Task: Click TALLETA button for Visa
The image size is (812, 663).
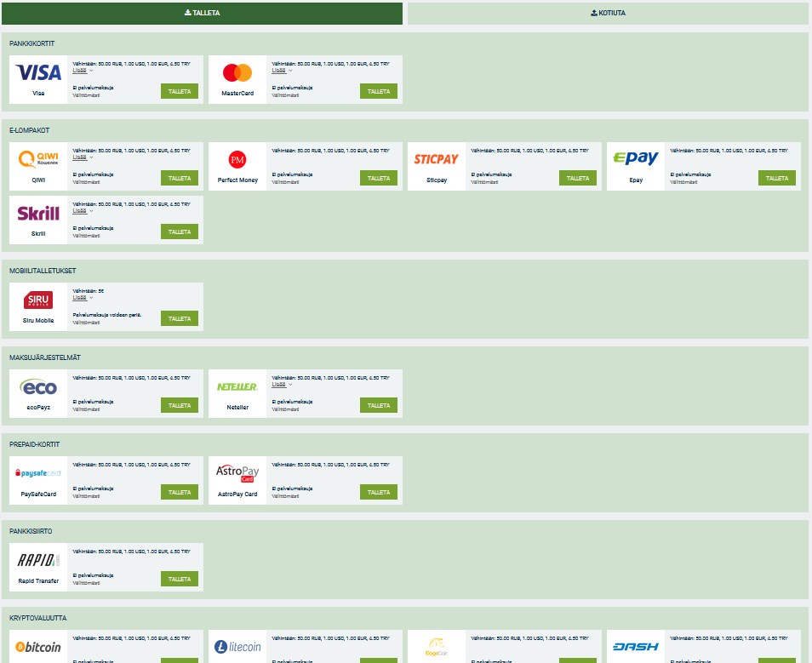Action: click(x=180, y=91)
